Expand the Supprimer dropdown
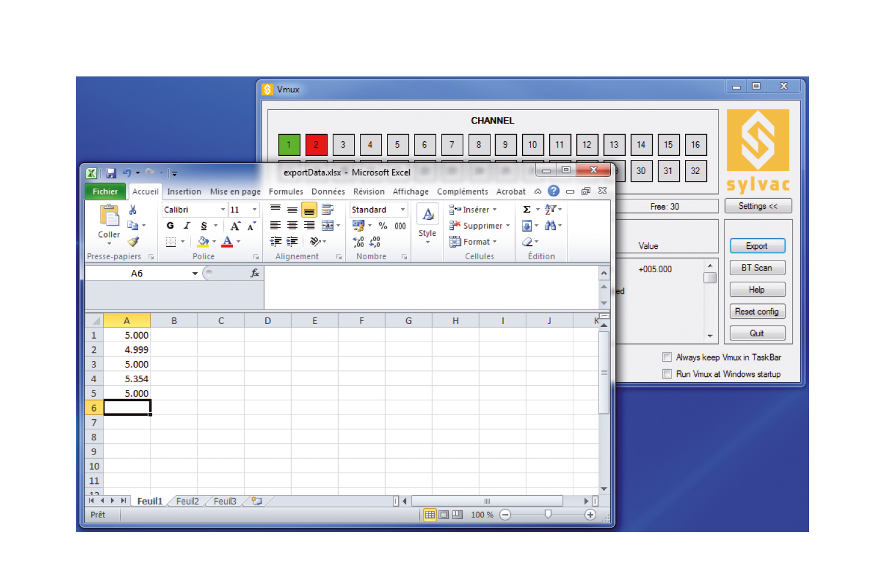Viewport: 882px width, 588px height. point(508,226)
